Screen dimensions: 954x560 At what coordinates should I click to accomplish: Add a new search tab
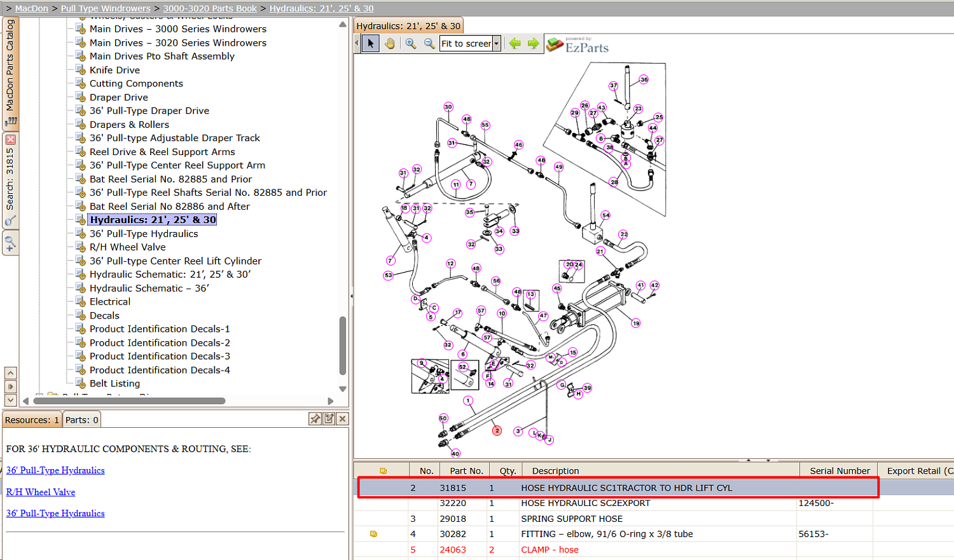[x=10, y=243]
